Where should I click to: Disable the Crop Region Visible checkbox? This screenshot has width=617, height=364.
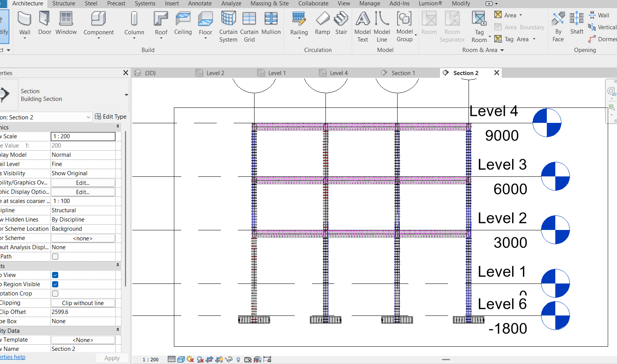[55, 284]
